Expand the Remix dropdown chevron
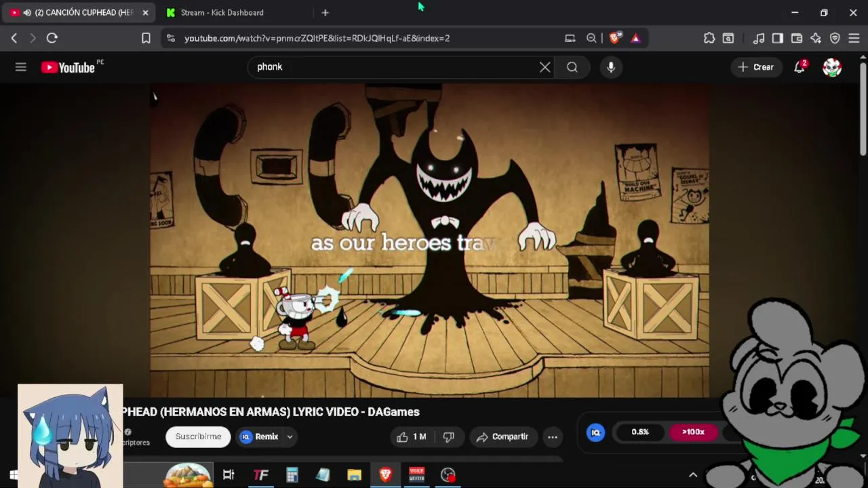This screenshot has width=868, height=488. point(290,437)
